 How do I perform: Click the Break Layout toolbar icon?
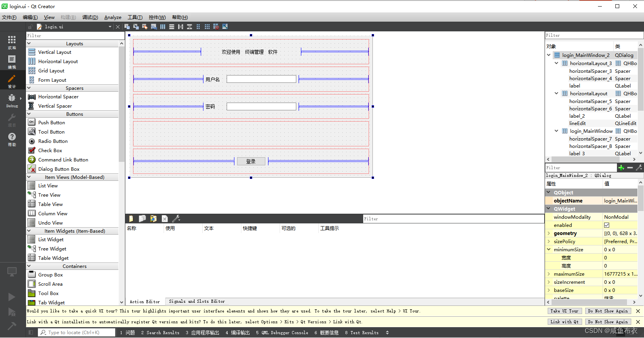tap(216, 27)
